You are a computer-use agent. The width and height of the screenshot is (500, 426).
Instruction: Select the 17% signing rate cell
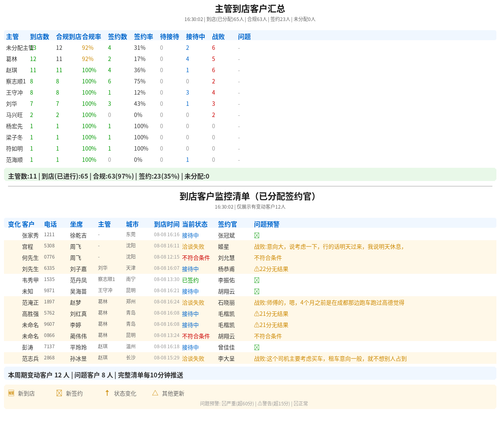(140, 59)
